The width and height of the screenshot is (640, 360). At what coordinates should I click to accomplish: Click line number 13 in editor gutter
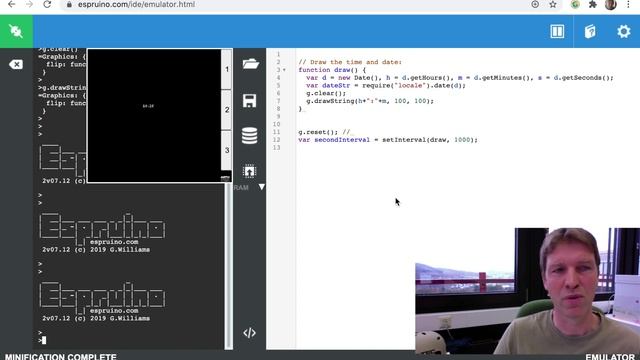click(276, 147)
